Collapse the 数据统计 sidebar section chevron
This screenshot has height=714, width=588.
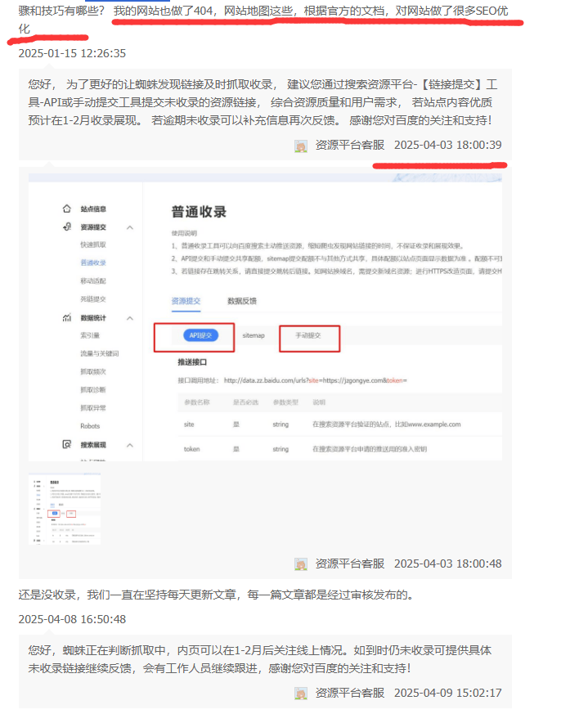(130, 318)
